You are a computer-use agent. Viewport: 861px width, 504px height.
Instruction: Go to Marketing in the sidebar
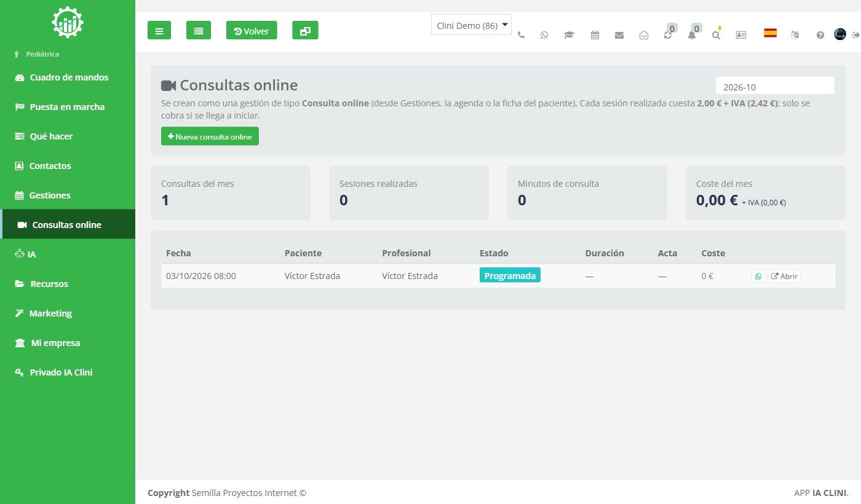[x=68, y=313]
